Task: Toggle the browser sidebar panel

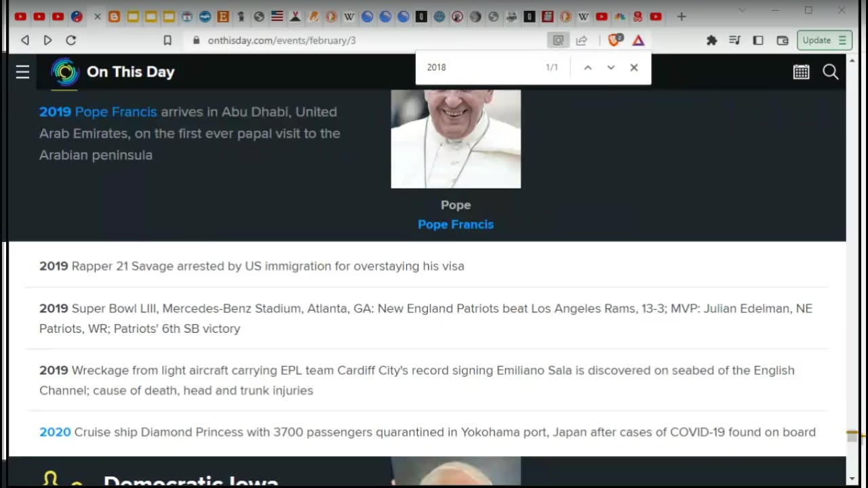Action: [x=758, y=40]
